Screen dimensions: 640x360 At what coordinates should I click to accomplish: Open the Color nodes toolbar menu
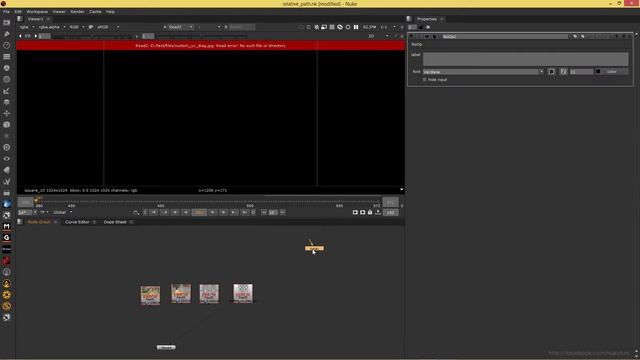coord(7,68)
